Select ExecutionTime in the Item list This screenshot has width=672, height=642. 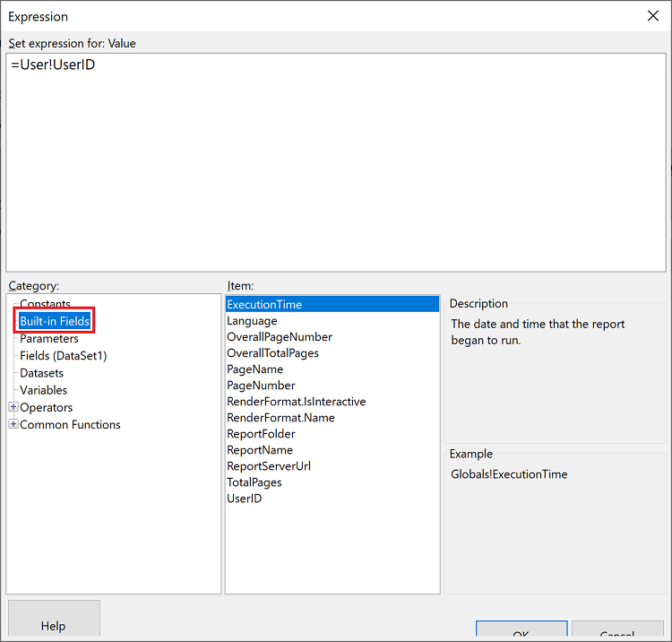[x=332, y=304]
